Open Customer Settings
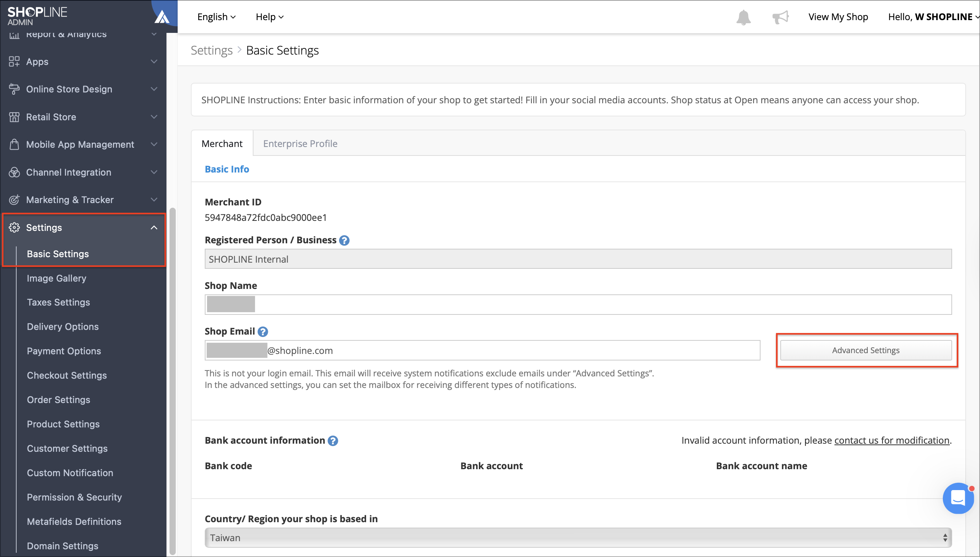This screenshot has height=557, width=980. [67, 448]
